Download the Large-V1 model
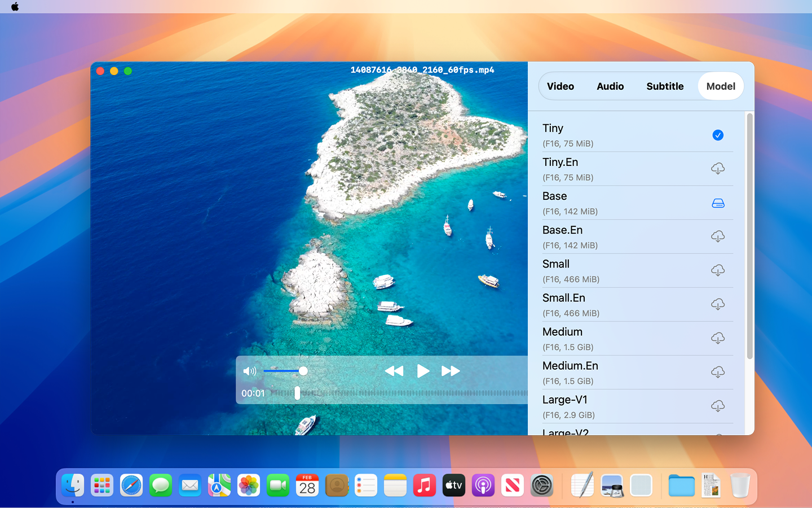The image size is (812, 508). [718, 406]
